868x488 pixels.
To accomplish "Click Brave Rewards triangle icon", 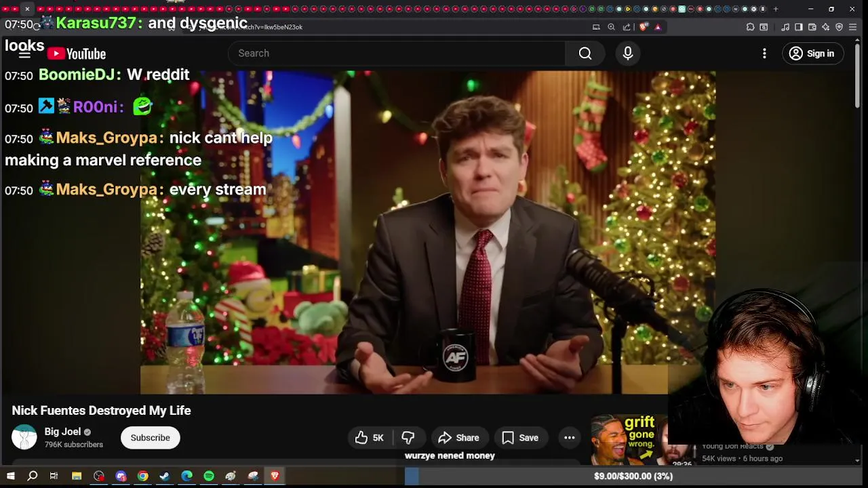I will point(658,27).
